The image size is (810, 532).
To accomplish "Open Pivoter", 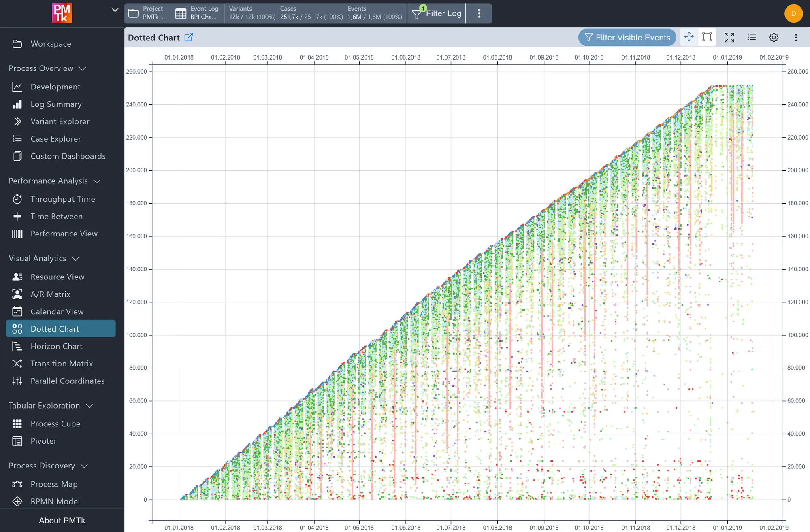I will 61,441.
